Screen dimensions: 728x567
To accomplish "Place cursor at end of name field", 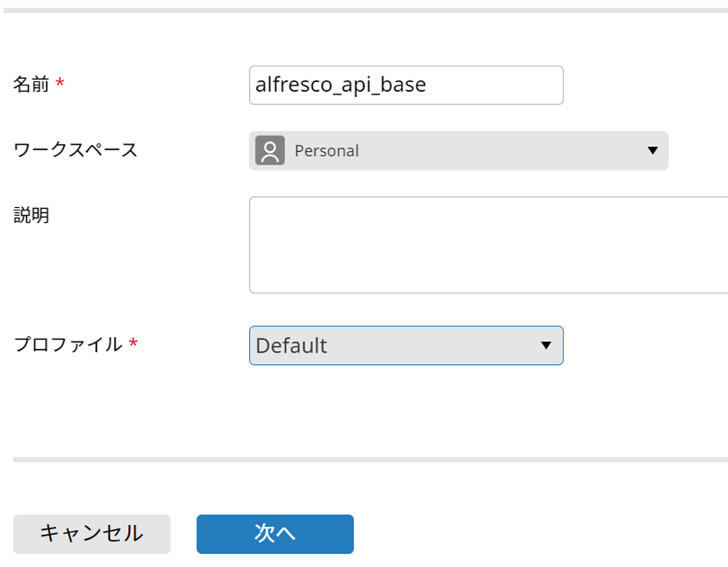I will 493,85.
